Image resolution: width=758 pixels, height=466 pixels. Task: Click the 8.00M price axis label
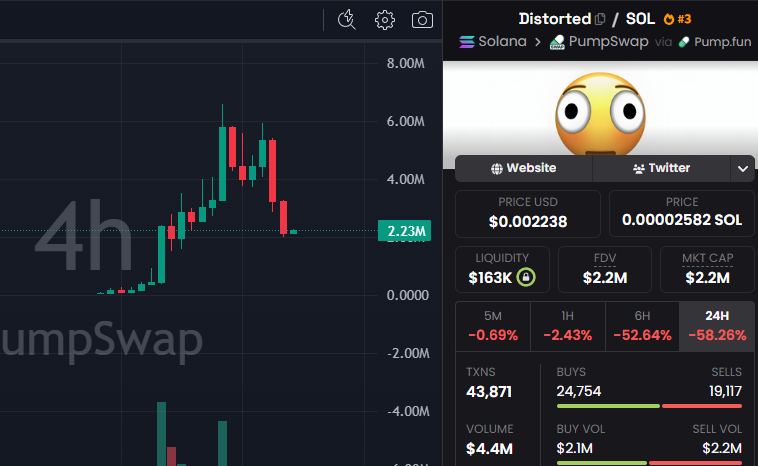coord(406,63)
